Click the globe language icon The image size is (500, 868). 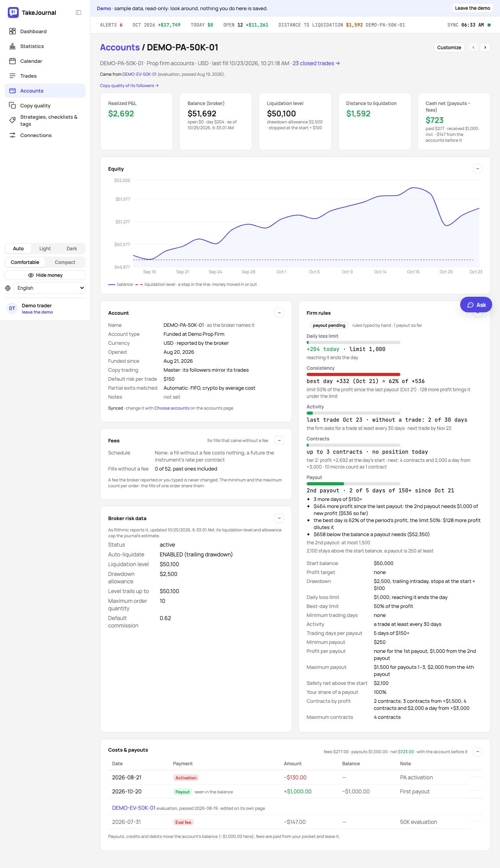pos(8,288)
